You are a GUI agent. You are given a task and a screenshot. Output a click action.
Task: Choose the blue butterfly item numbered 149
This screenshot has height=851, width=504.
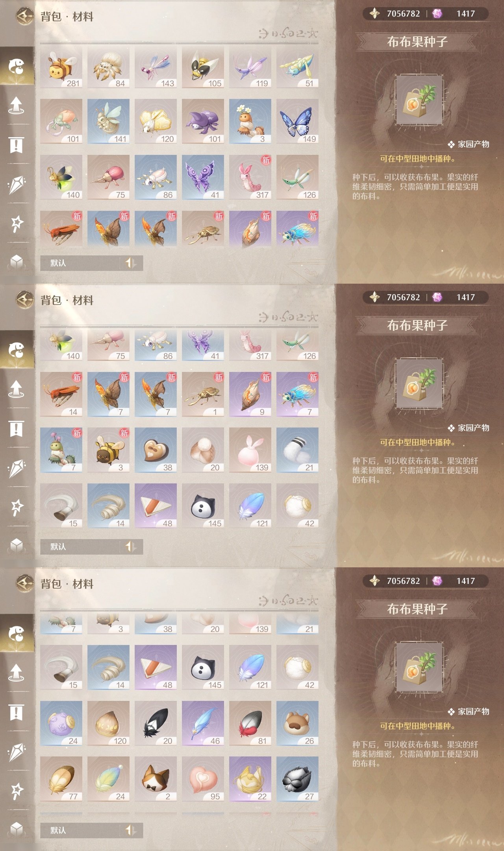click(x=297, y=121)
